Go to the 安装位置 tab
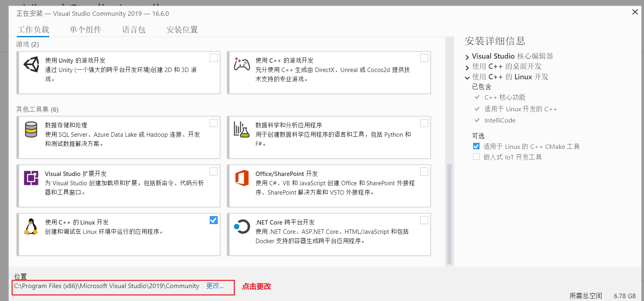This screenshot has width=644, height=301. pyautogui.click(x=182, y=30)
